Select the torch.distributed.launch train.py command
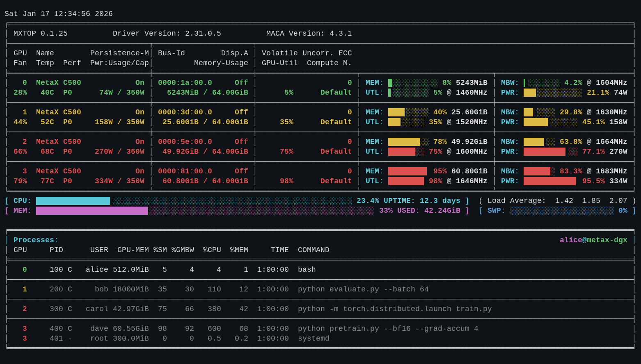The image size is (641, 364). click(395, 309)
